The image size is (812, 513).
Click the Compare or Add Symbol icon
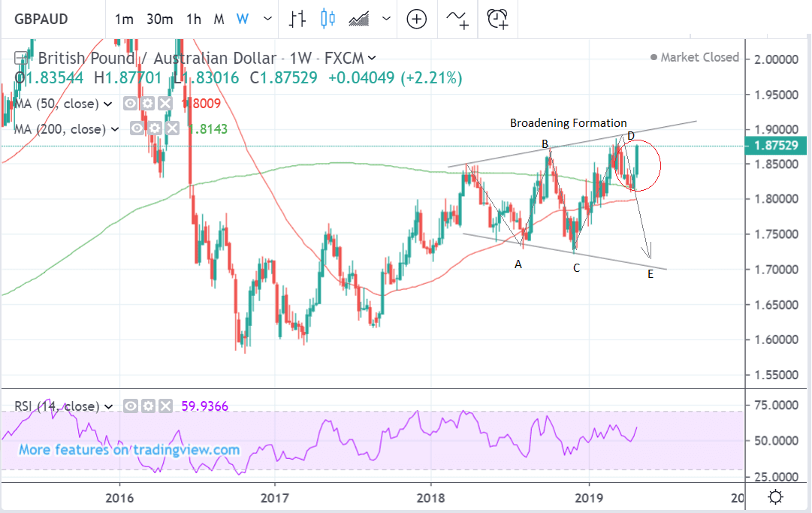coord(416,19)
